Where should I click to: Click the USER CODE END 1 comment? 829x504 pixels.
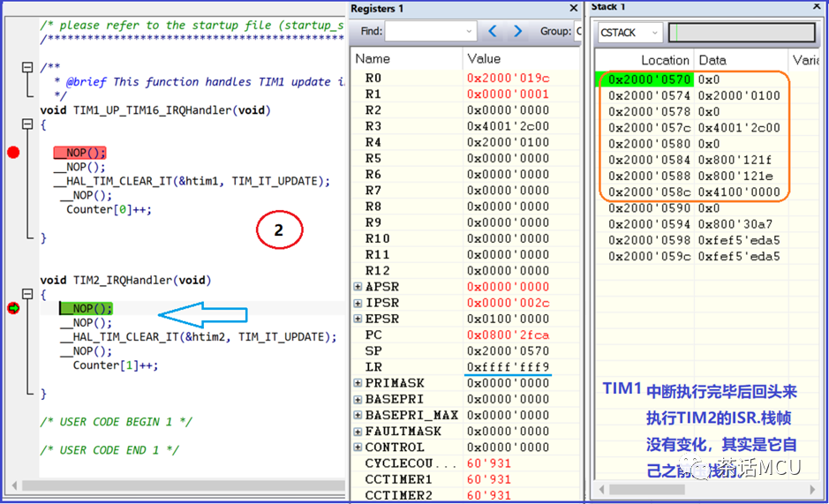109,450
